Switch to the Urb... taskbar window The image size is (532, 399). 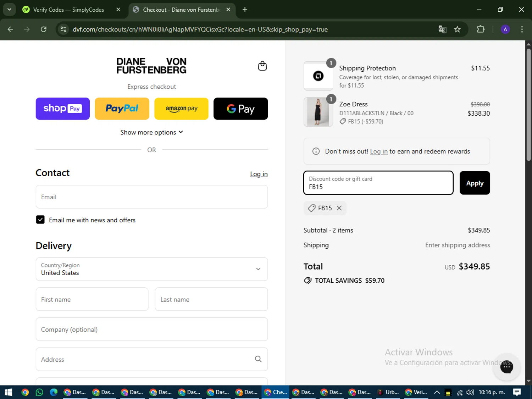coord(389,392)
